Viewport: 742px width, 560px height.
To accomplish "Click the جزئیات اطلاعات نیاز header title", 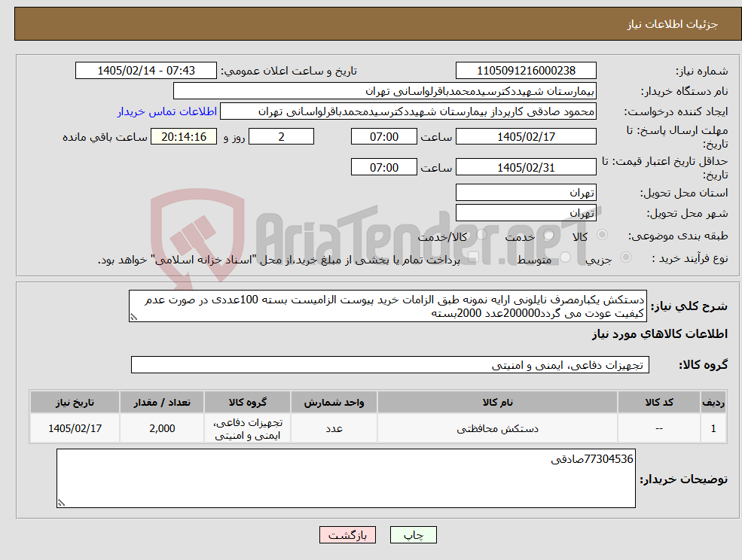I will (673, 24).
